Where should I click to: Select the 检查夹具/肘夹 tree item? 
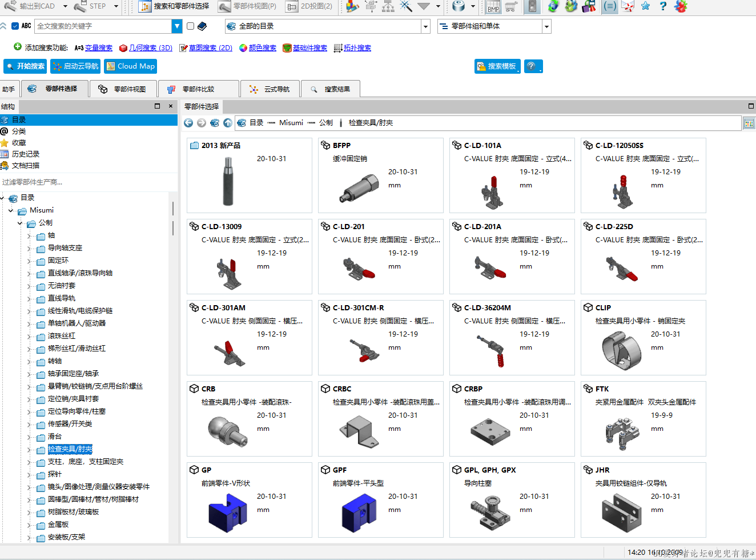[70, 449]
